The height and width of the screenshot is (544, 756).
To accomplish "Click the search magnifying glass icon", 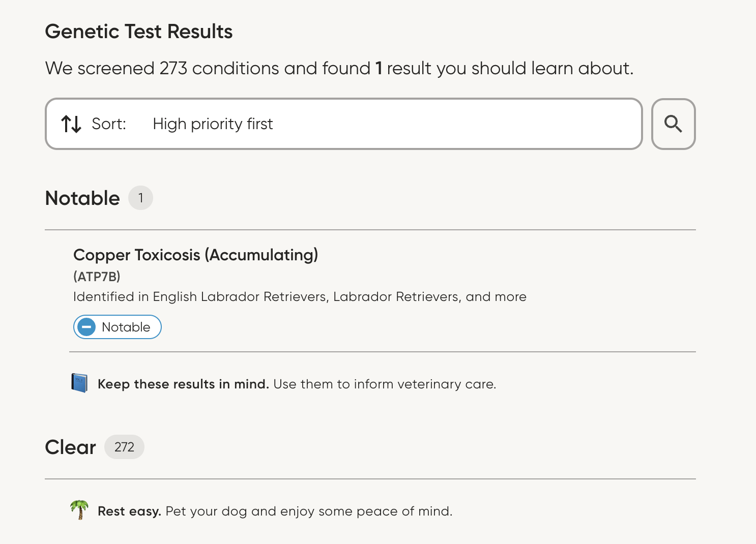I will click(673, 124).
